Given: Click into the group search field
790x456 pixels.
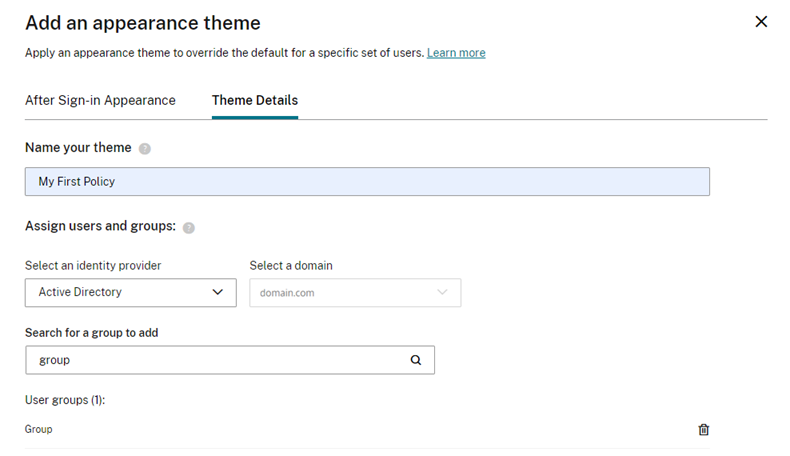Looking at the screenshot, I should pyautogui.click(x=215, y=360).
